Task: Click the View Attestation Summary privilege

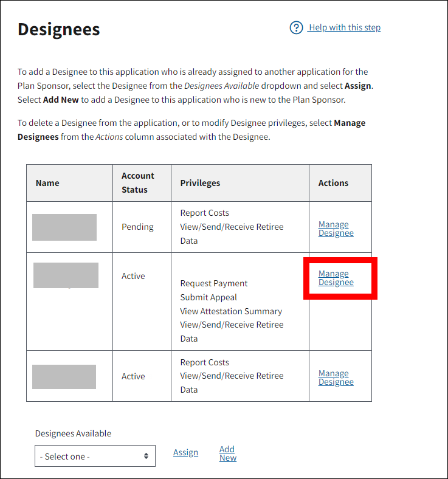Action: coord(231,311)
